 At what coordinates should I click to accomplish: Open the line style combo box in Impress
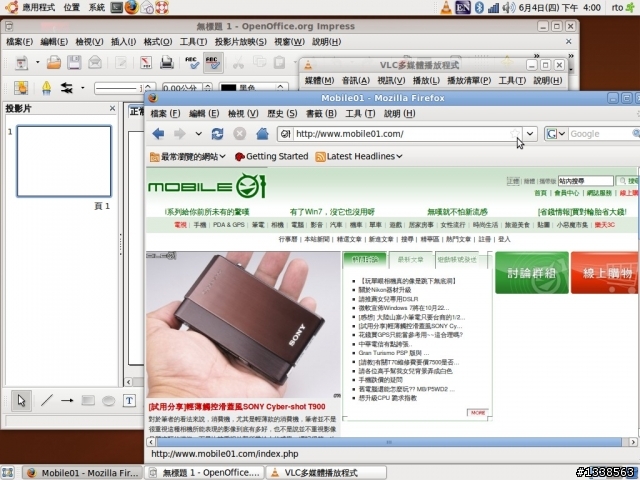click(124, 88)
